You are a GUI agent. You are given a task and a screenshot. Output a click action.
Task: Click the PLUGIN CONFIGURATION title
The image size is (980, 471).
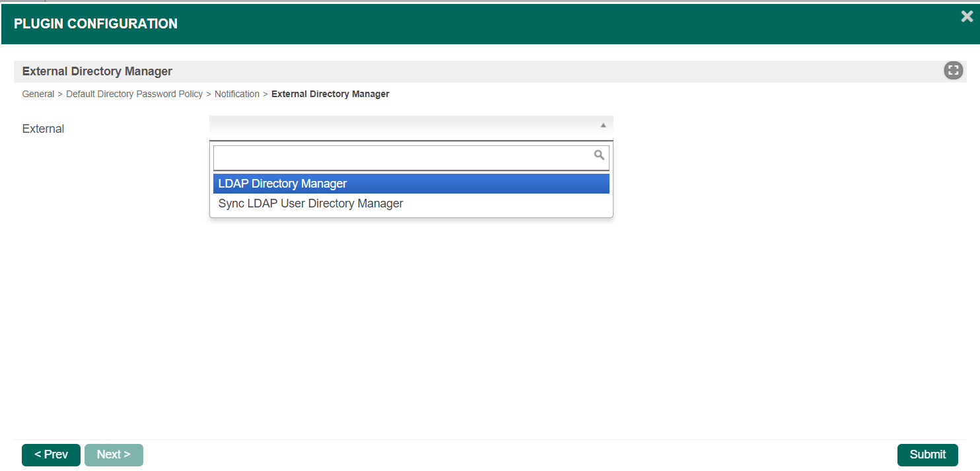pos(96,24)
